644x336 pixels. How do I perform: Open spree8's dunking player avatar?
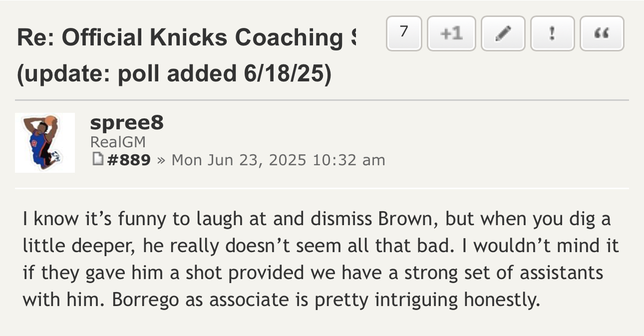[x=45, y=143]
